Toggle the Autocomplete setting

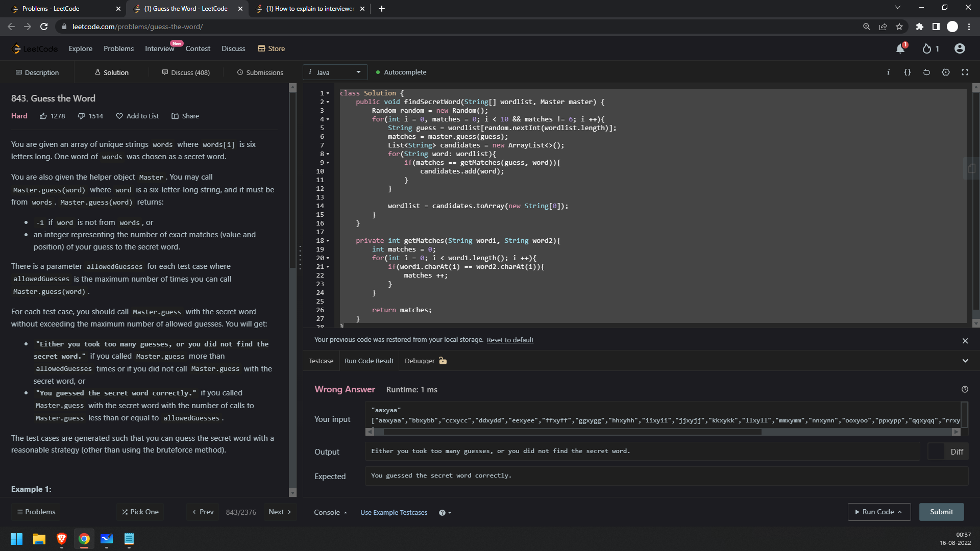pos(401,72)
